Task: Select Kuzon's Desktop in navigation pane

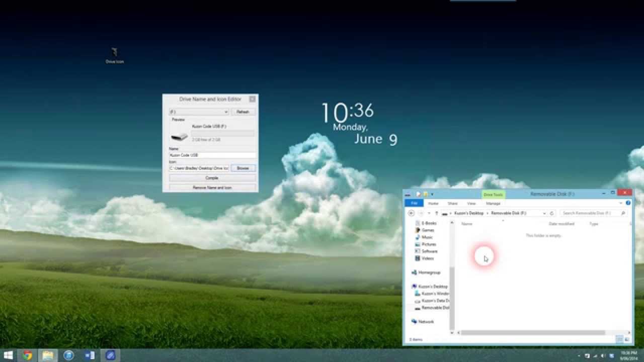Action: point(430,286)
